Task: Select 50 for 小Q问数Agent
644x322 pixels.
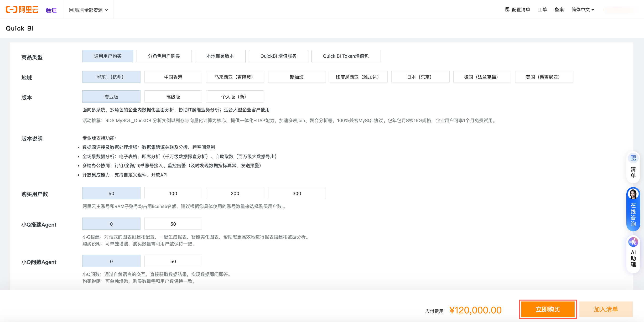Action: [x=173, y=261]
